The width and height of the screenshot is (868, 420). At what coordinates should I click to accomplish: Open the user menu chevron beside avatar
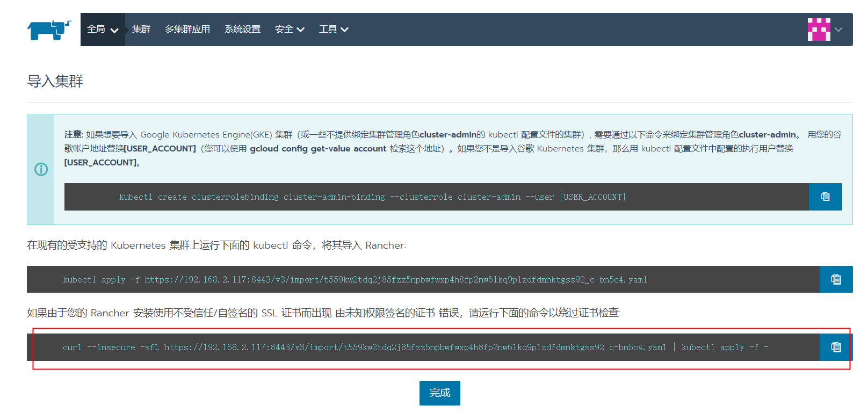[x=838, y=30]
